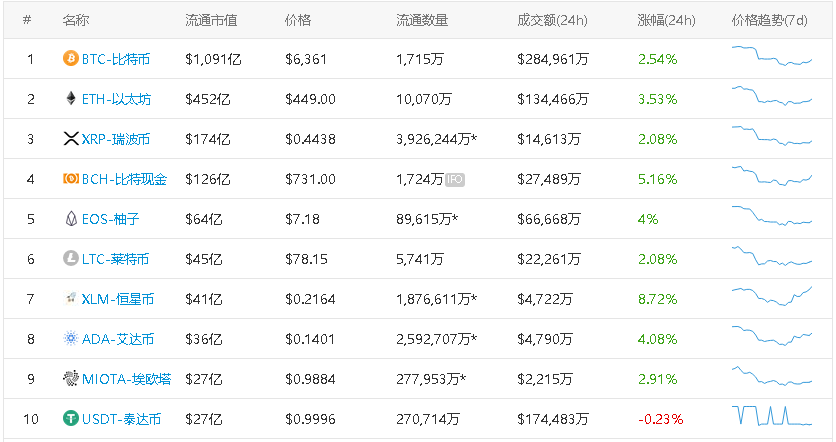Click ETH market cap $452亿

point(208,99)
